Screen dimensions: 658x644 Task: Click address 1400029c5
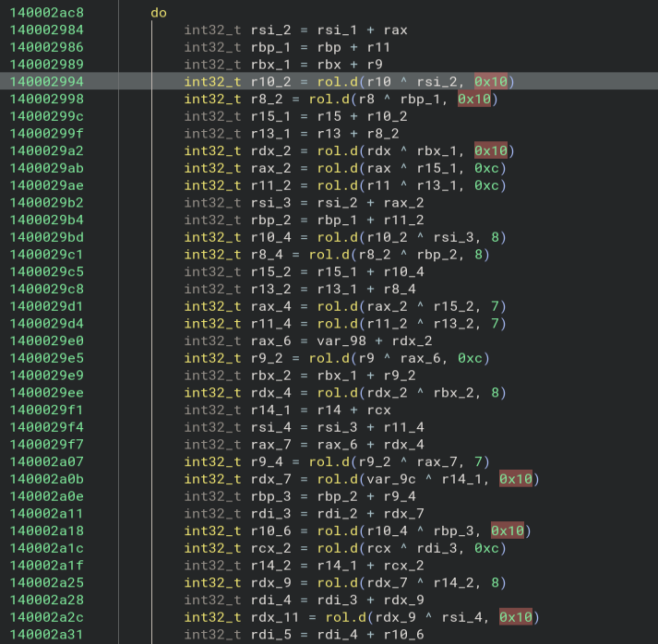(x=46, y=271)
